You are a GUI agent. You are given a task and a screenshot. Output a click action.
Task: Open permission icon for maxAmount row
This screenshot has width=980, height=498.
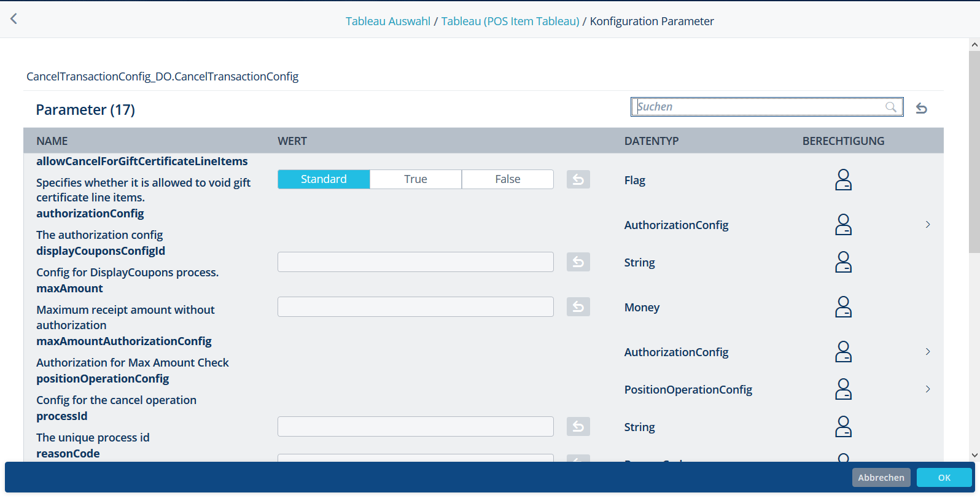[x=844, y=307]
